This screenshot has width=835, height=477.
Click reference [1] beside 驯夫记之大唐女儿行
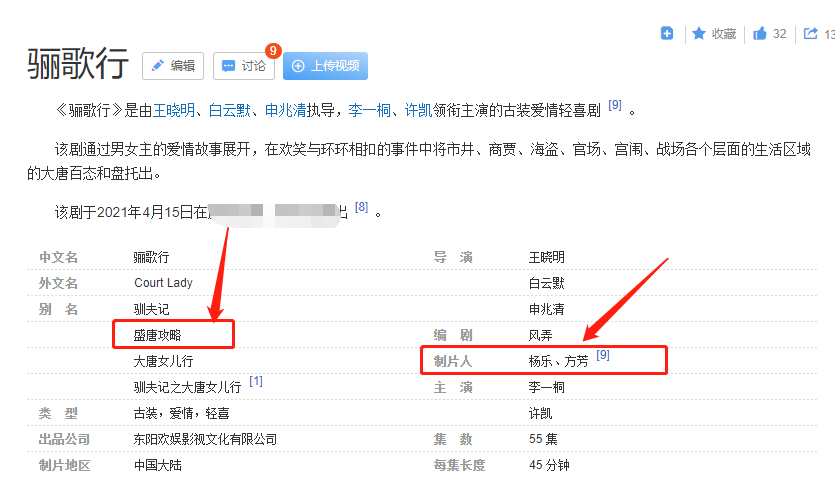(x=256, y=381)
